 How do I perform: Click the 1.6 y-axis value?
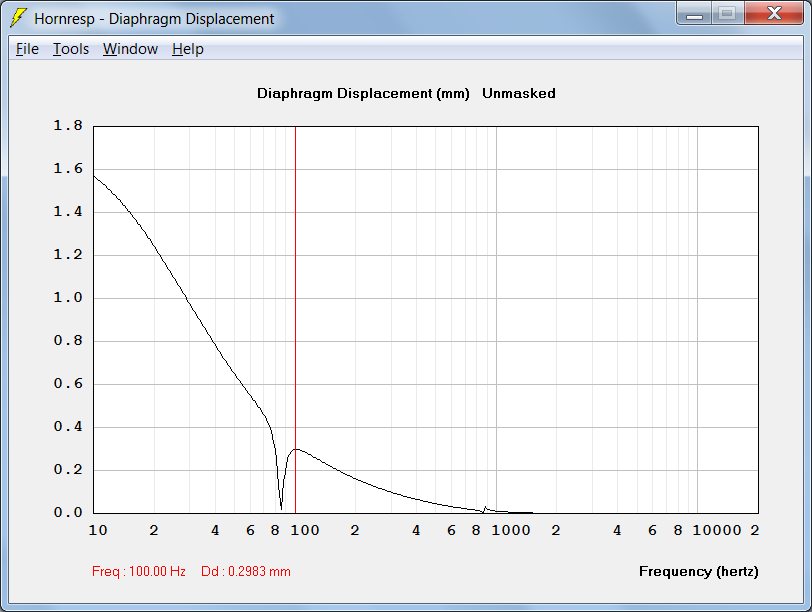[x=68, y=169]
